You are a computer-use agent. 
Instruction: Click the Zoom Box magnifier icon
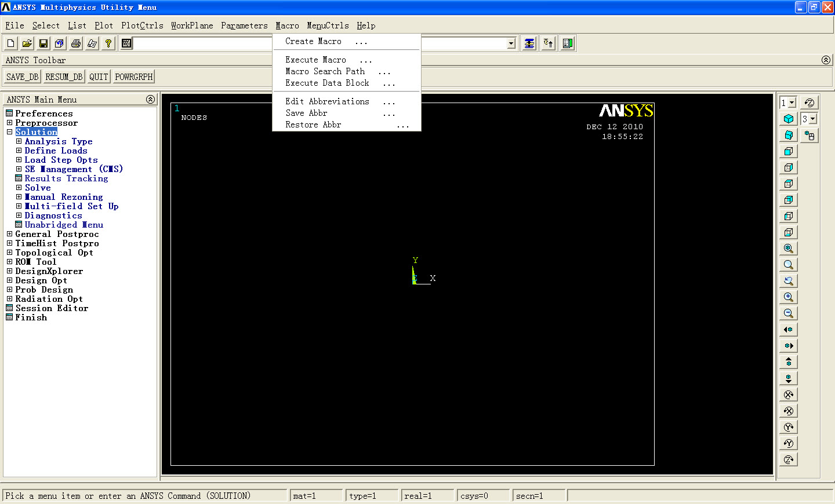tap(789, 265)
